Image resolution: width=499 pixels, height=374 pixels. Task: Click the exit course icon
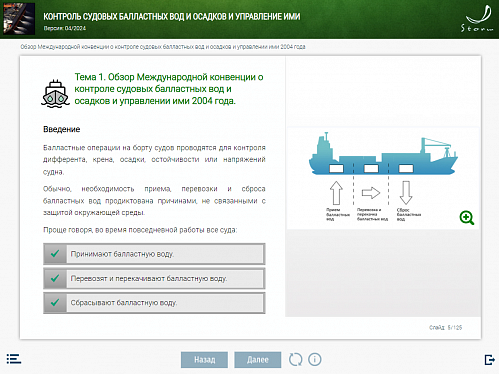[489, 360]
